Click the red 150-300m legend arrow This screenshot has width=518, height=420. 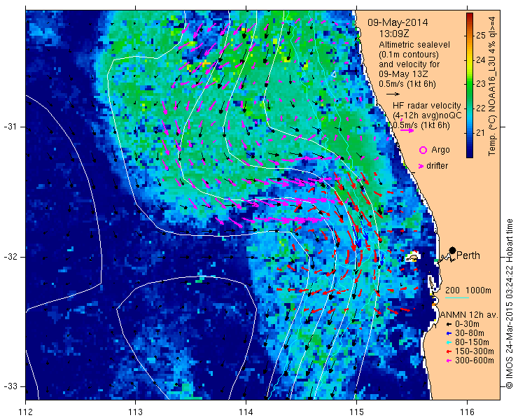pyautogui.click(x=449, y=351)
